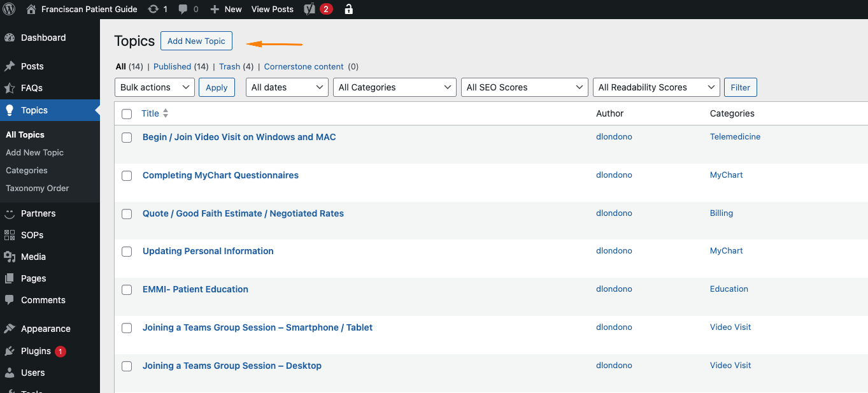The height and width of the screenshot is (393, 868).
Task: Check the Completing MyChart Questionnaires row
Action: click(x=127, y=176)
